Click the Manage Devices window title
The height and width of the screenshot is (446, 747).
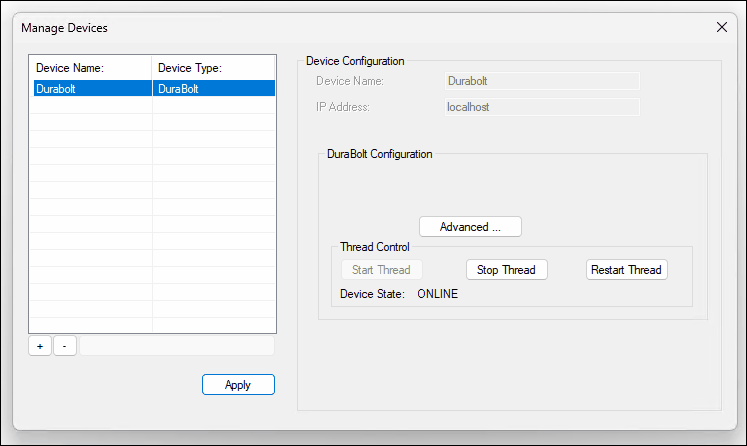64,28
